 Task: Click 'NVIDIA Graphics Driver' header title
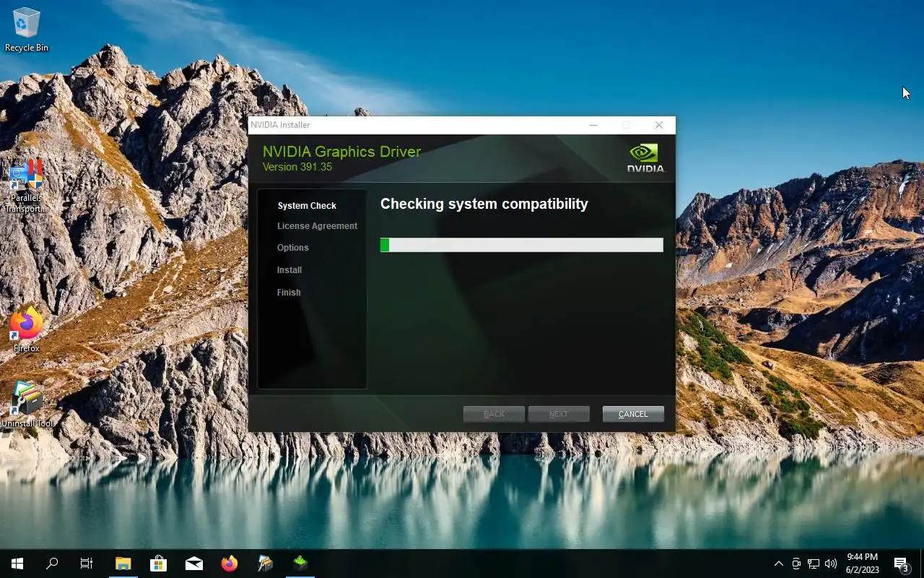point(341,152)
